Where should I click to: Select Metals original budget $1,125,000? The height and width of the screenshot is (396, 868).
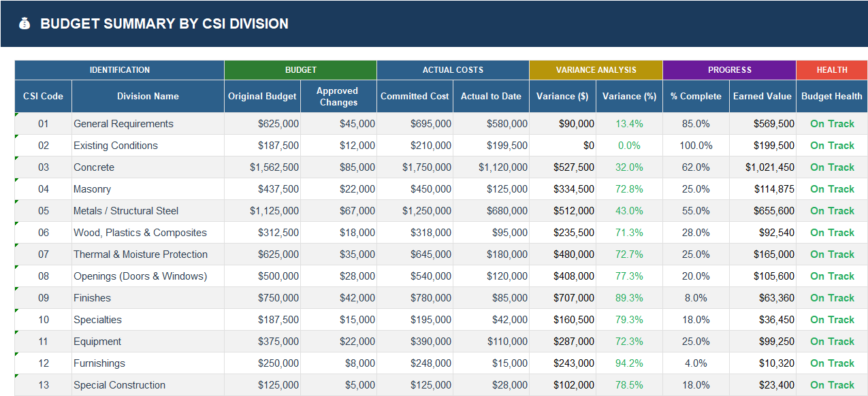[x=262, y=211]
